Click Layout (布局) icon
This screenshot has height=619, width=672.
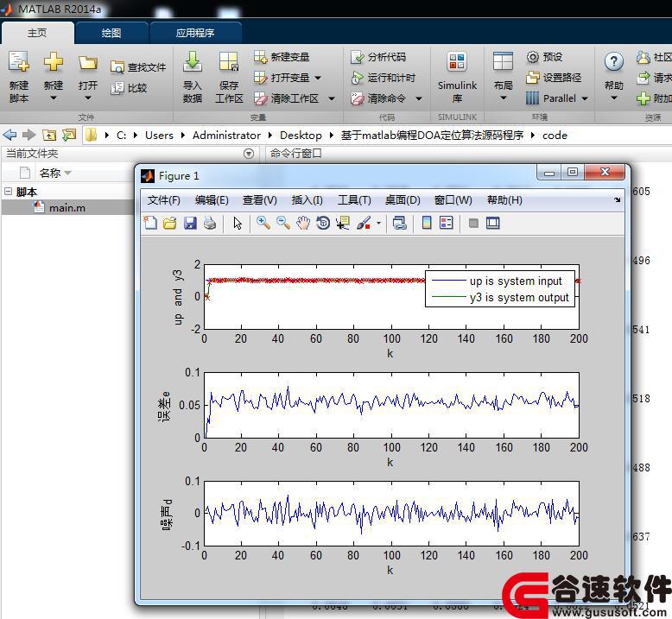[x=503, y=62]
